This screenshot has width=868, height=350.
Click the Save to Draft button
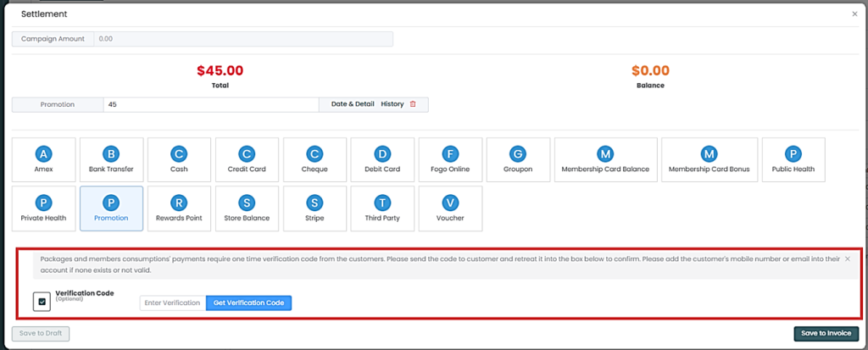pos(41,333)
